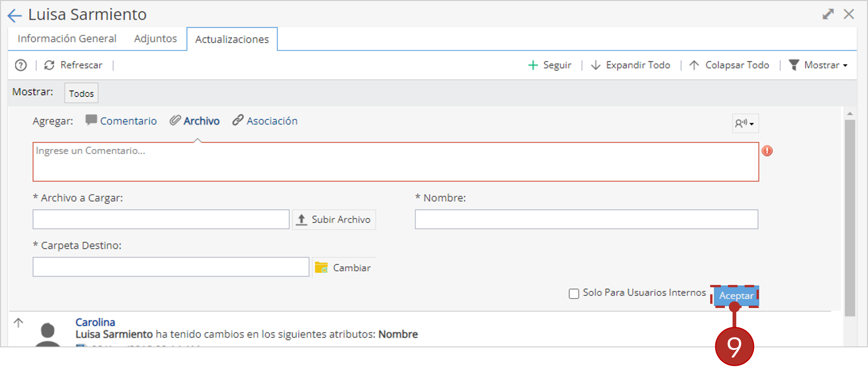Click the Colapsar Todo up arrow icon
868x382 pixels.
click(x=694, y=65)
